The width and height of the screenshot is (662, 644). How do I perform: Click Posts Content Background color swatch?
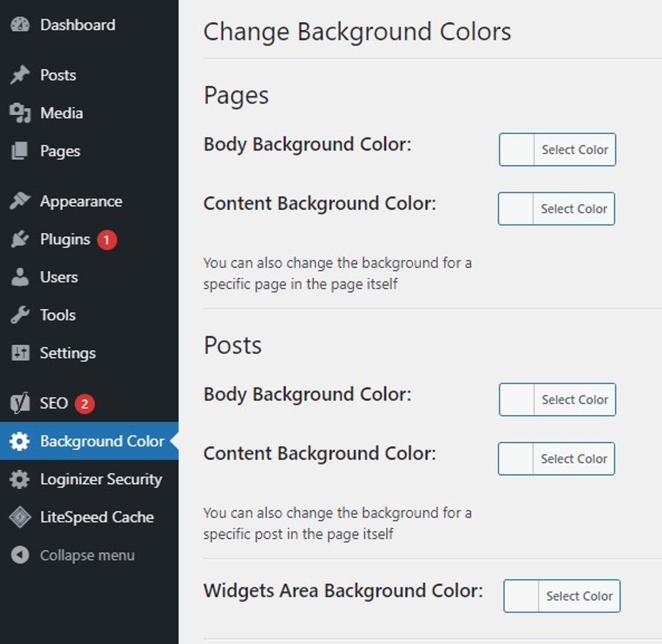click(516, 459)
